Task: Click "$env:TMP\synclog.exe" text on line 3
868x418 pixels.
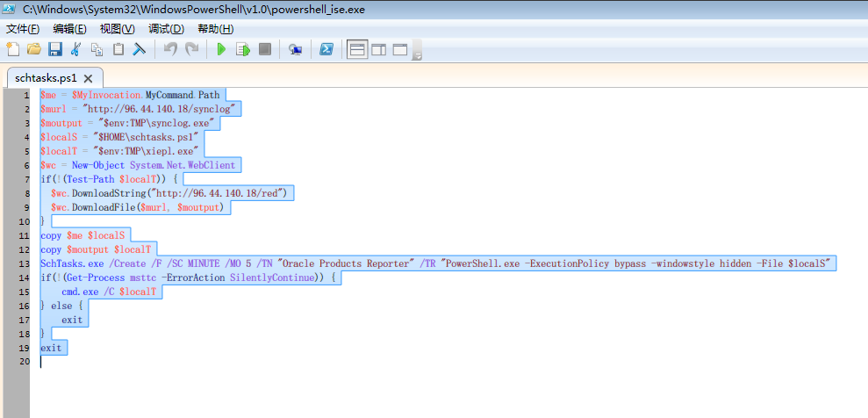Action: [157, 122]
